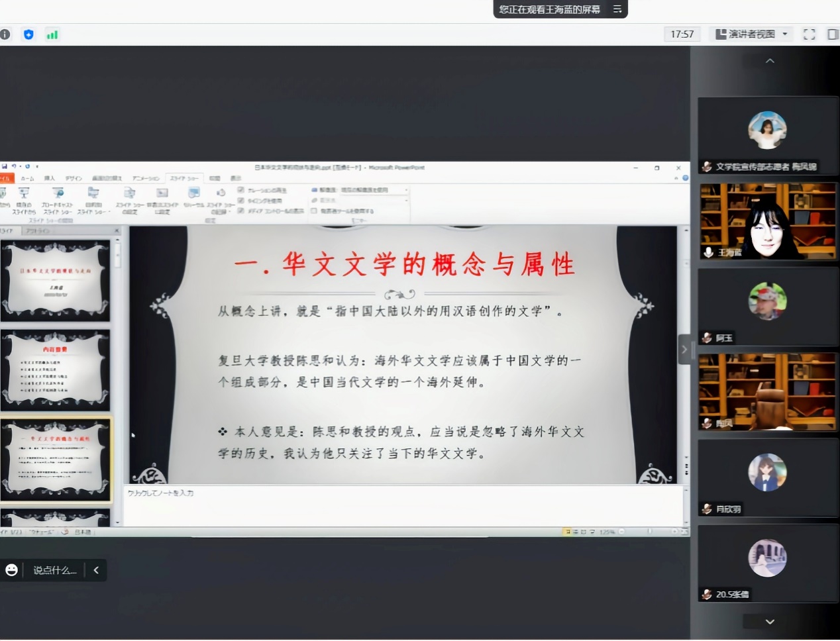Collapse the participant video panel
Image resolution: width=840 pixels, height=641 pixels.
[x=684, y=350]
